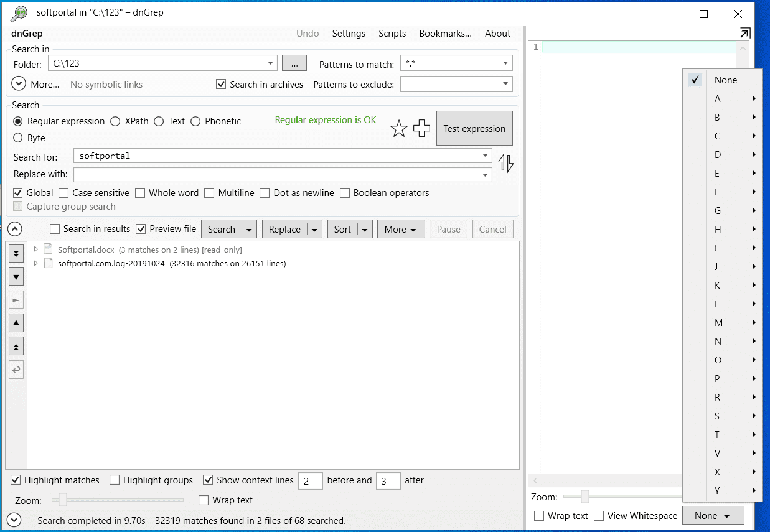Go to next result with down arrow
770x532 pixels.
coord(17,276)
